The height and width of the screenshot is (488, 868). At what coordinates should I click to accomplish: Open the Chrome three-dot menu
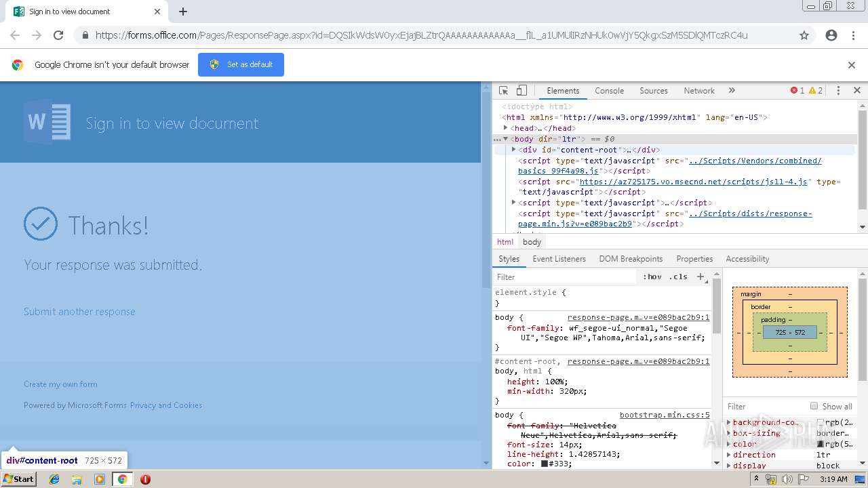(x=853, y=35)
